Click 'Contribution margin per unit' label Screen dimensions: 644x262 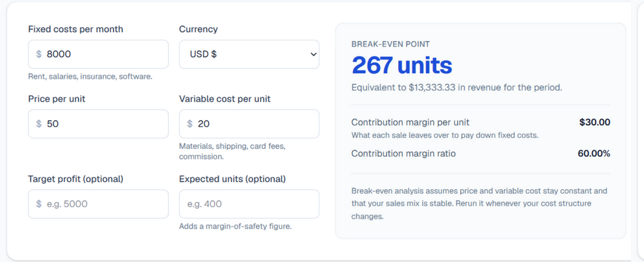(410, 122)
